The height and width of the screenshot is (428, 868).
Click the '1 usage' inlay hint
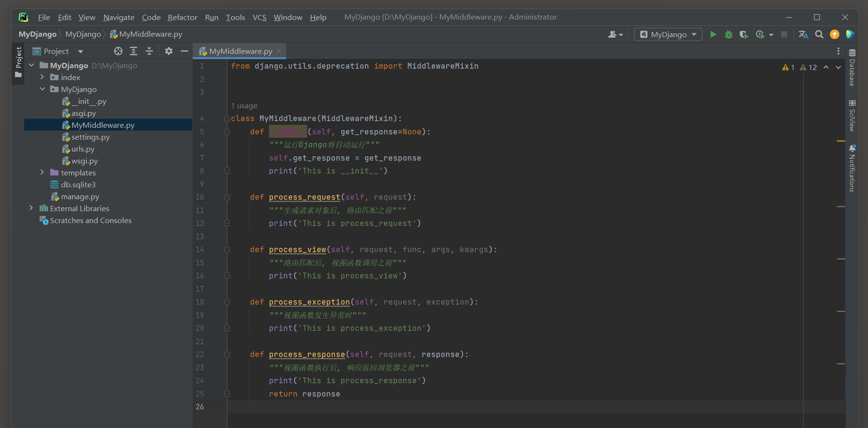[244, 106]
